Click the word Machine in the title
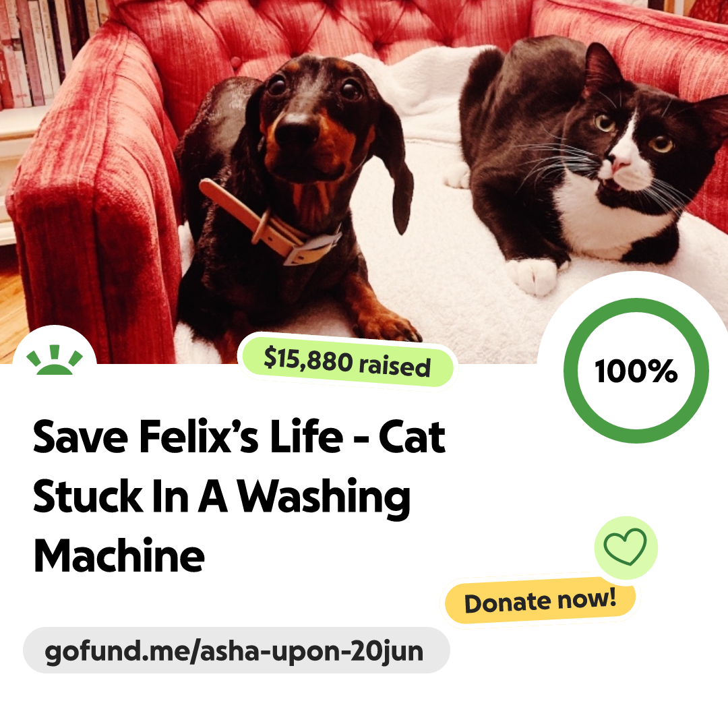Screen dimensions: 728x728 point(119,555)
